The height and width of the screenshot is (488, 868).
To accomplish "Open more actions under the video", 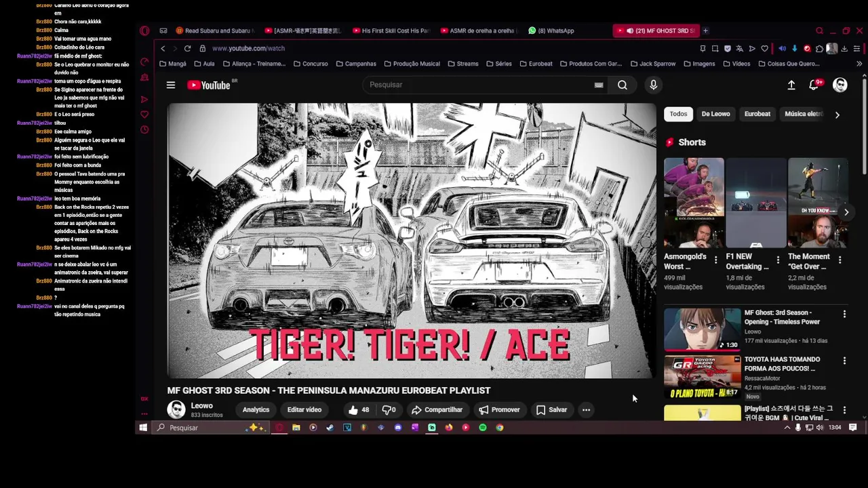I will [586, 409].
